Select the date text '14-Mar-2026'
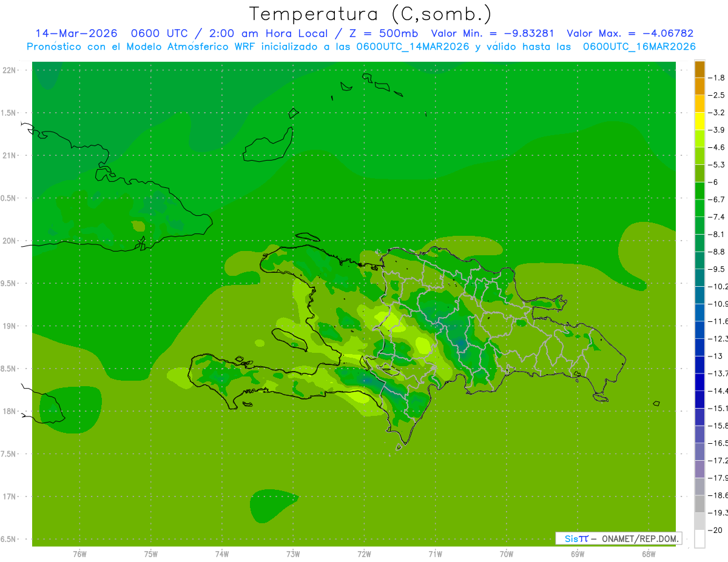The image size is (728, 562). coord(76,33)
